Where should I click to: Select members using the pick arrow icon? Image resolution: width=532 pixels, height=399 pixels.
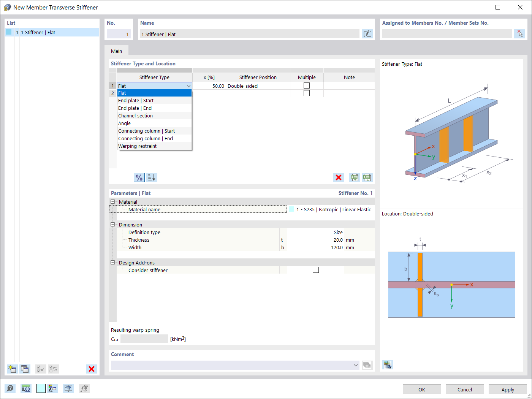pyautogui.click(x=519, y=33)
